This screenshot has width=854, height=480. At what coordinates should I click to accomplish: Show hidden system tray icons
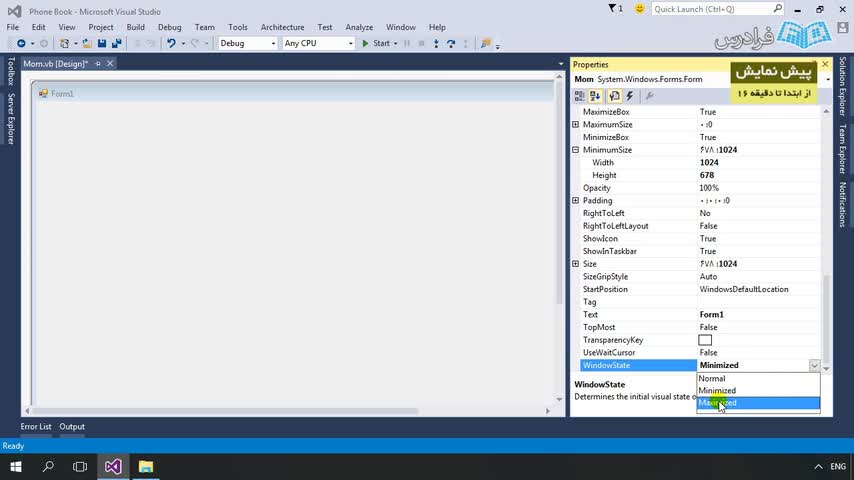[818, 466]
